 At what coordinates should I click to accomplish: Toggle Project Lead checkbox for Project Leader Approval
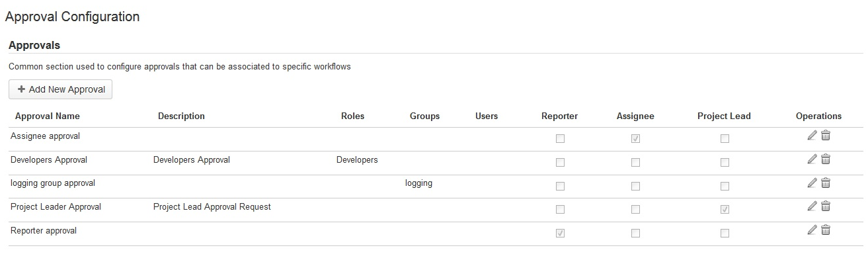click(x=725, y=210)
